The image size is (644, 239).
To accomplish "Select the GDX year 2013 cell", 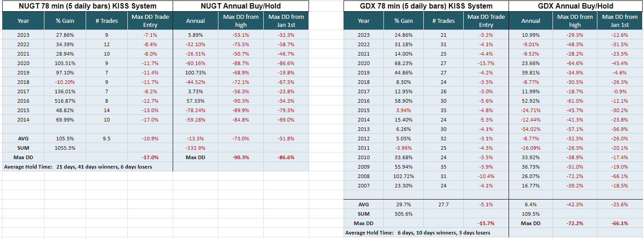I will point(364,129).
